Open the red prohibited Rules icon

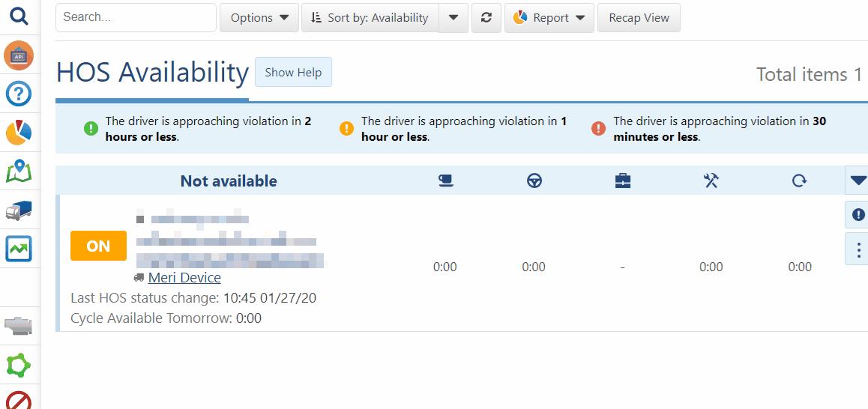click(19, 401)
